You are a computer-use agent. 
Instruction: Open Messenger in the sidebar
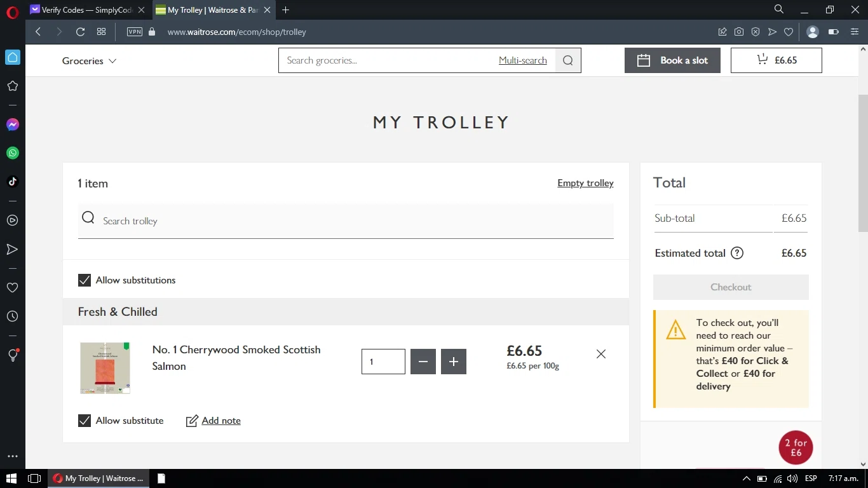click(x=12, y=125)
